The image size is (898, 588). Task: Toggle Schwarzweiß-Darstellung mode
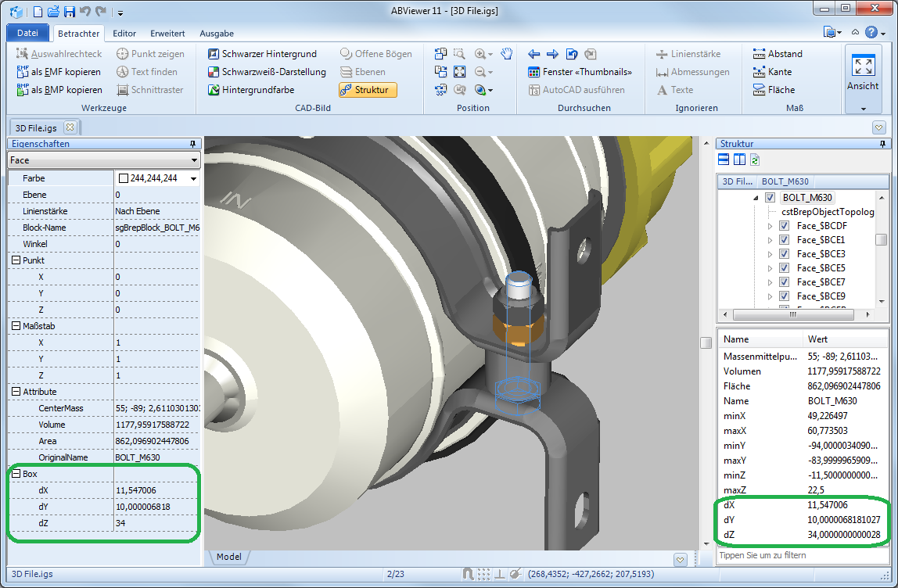click(214, 72)
